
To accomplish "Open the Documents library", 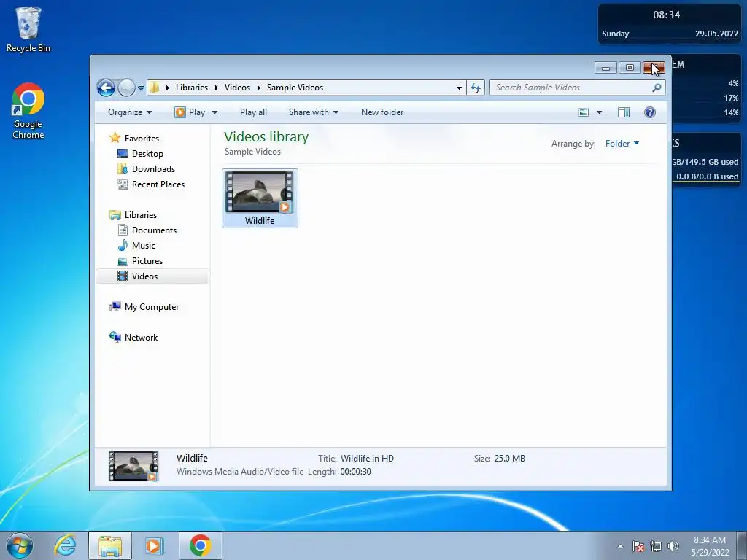I will [x=154, y=230].
